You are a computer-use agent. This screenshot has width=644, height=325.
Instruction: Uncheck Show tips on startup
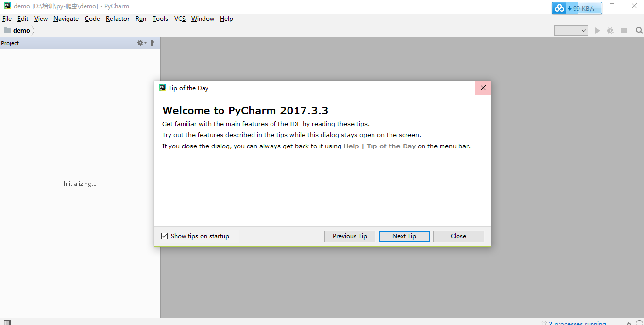click(165, 236)
